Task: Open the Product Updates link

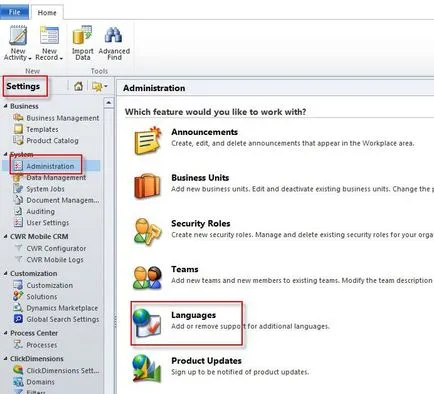Action: [206, 361]
